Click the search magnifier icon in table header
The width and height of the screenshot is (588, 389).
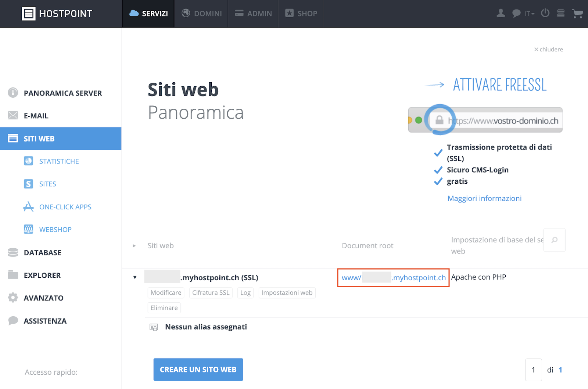pos(555,240)
